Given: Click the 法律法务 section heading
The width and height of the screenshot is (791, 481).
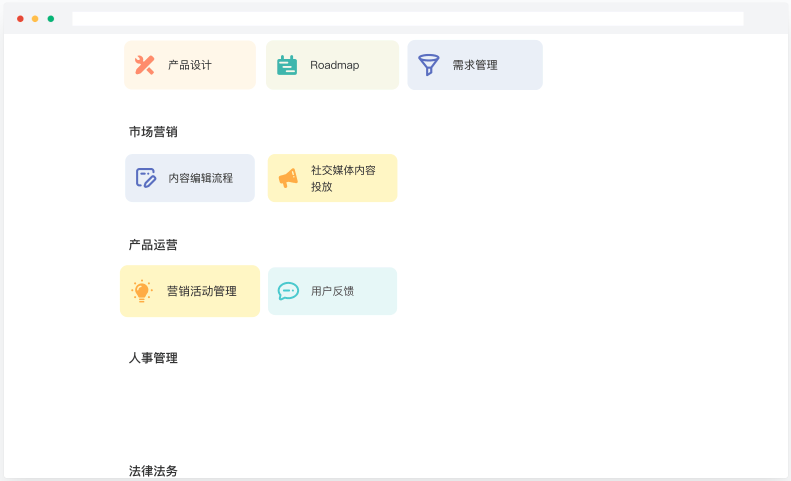Looking at the screenshot, I should coord(153,471).
